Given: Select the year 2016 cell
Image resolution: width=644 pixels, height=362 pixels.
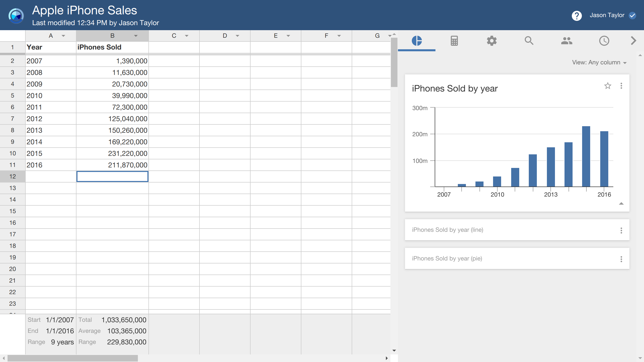Looking at the screenshot, I should coord(51,165).
